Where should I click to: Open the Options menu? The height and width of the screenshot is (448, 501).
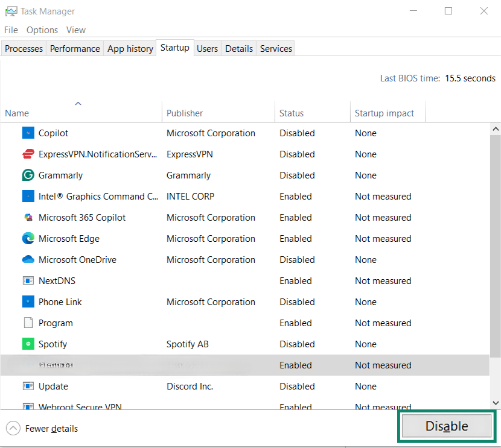coord(42,30)
